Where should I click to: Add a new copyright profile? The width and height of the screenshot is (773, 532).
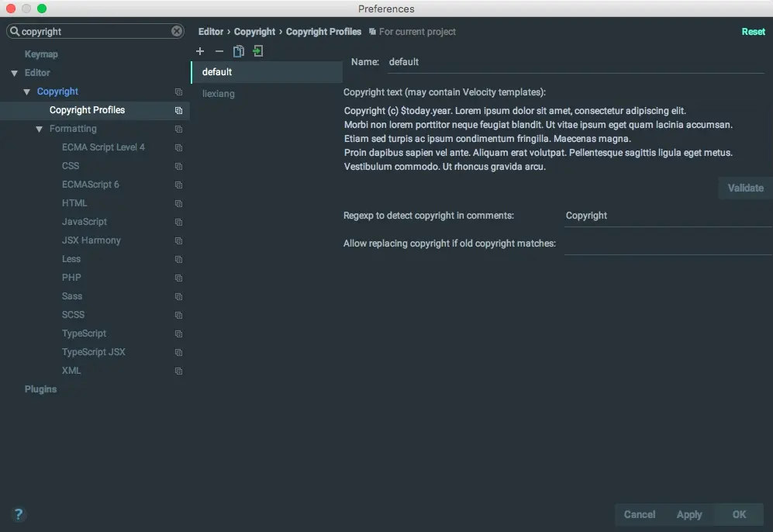[x=200, y=51]
